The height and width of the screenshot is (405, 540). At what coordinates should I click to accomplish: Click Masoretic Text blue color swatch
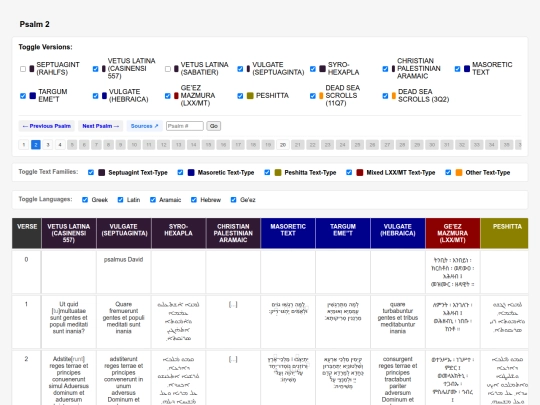pos(467,69)
